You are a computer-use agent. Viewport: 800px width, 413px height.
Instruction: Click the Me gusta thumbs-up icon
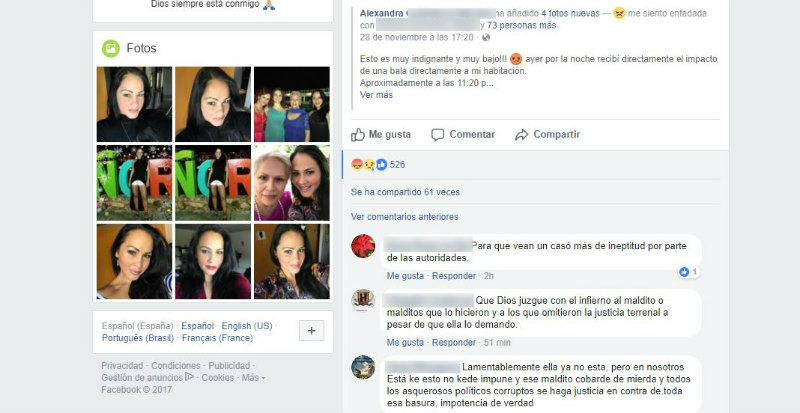pos(358,135)
